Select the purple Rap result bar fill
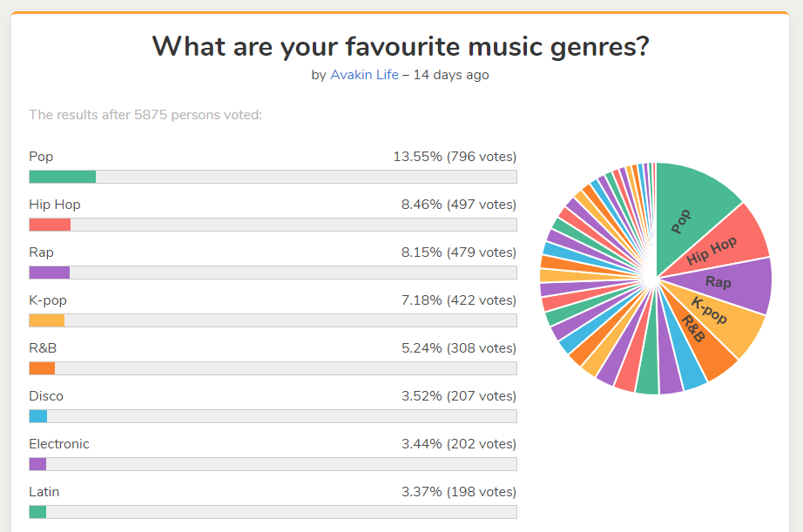The image size is (803, 532). pyautogui.click(x=49, y=273)
